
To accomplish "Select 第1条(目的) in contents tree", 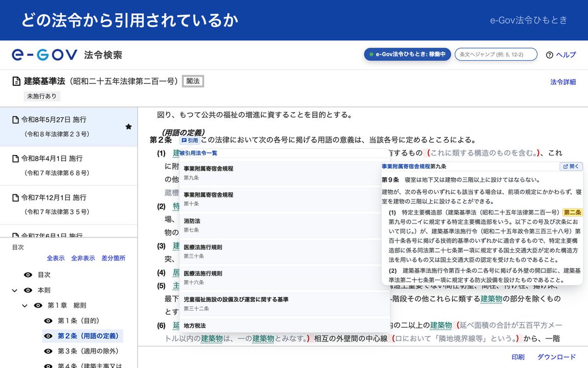I will point(78,320).
